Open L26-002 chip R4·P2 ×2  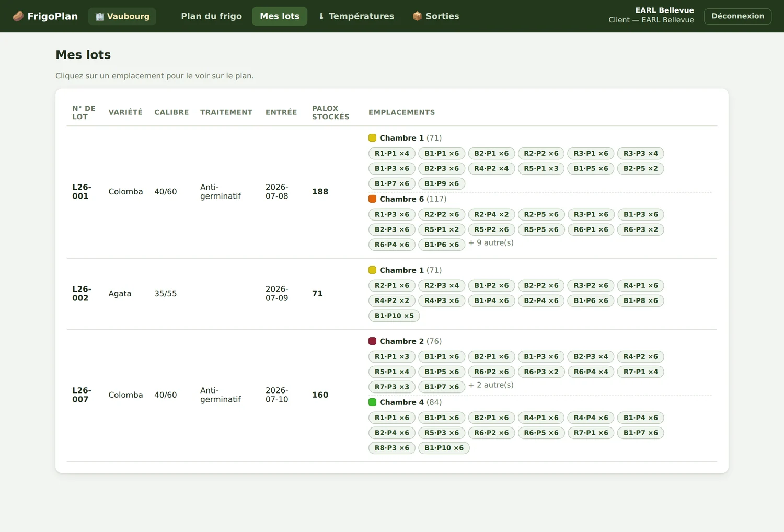[392, 300]
